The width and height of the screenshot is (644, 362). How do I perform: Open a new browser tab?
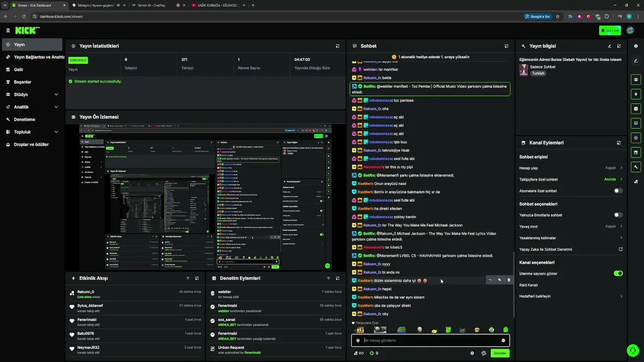point(253,5)
